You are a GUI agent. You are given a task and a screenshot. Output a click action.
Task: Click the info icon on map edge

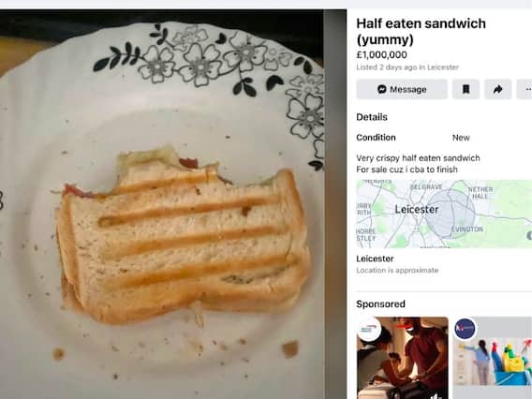point(529,235)
